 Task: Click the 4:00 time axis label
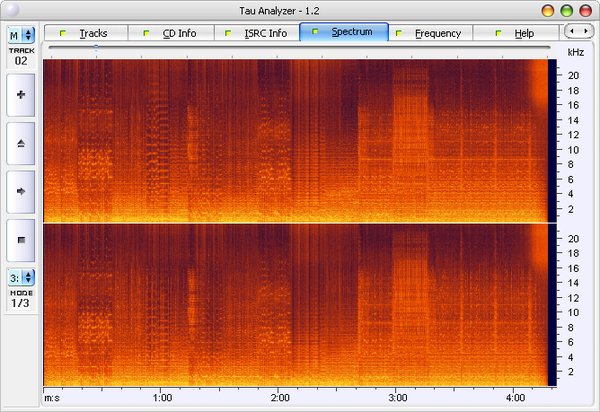click(x=515, y=398)
